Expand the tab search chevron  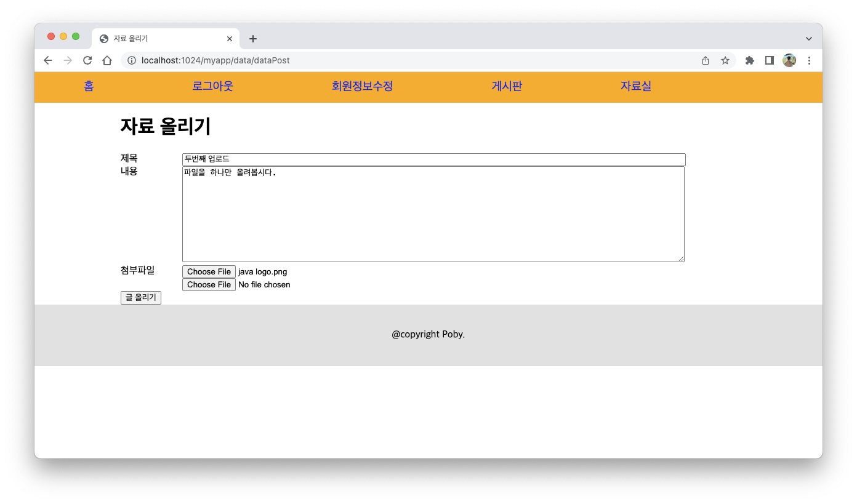coord(809,39)
